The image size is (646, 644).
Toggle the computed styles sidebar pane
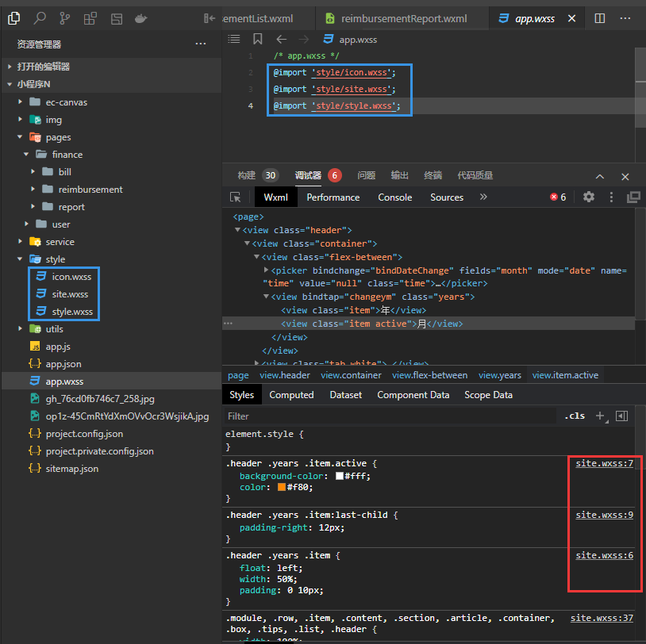[x=622, y=416]
